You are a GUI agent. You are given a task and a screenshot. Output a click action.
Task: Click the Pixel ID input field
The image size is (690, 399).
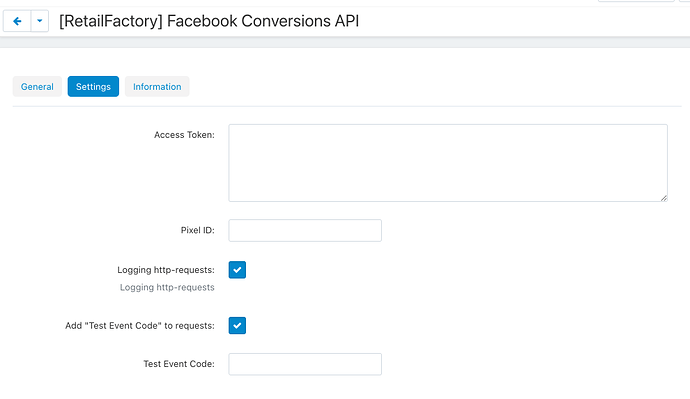pyautogui.click(x=305, y=231)
